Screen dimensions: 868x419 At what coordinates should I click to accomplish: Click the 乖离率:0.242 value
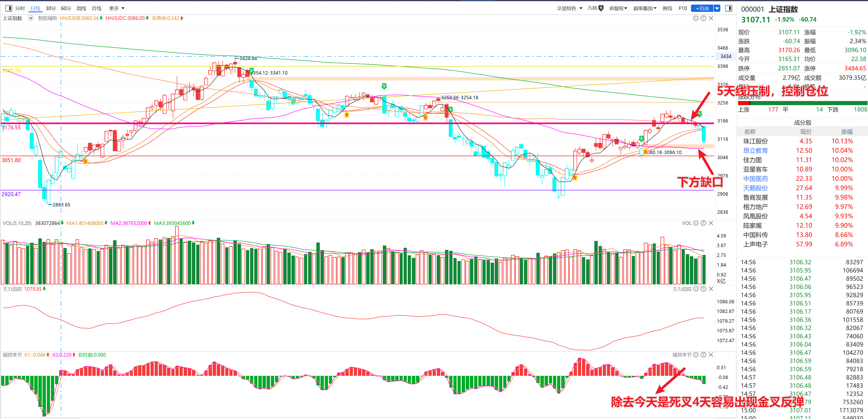coord(167,18)
